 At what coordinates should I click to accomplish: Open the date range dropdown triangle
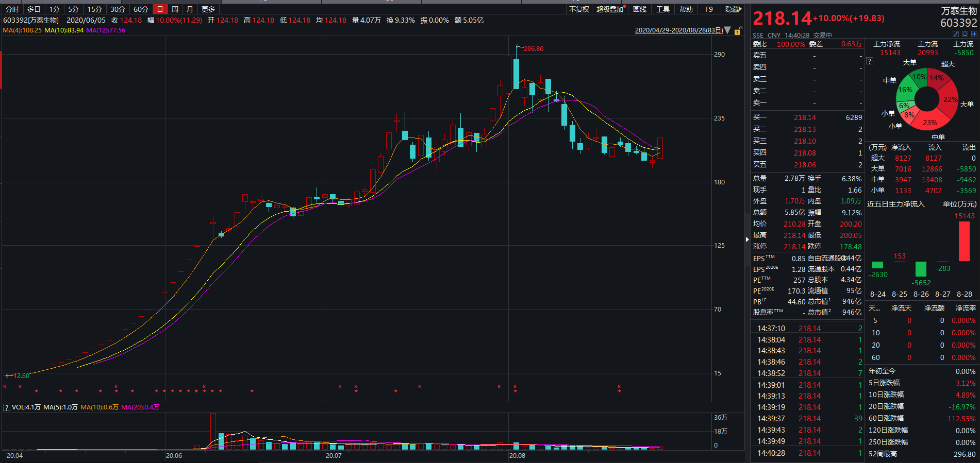[727, 30]
